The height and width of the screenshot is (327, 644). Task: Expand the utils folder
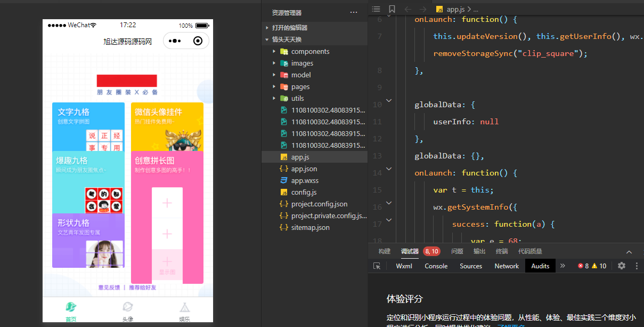pos(314,98)
